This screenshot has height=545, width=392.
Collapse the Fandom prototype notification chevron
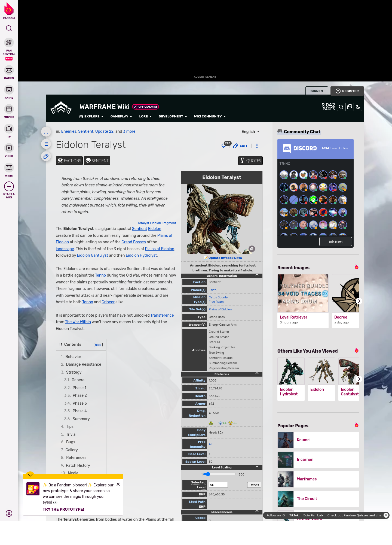click(x=30, y=475)
